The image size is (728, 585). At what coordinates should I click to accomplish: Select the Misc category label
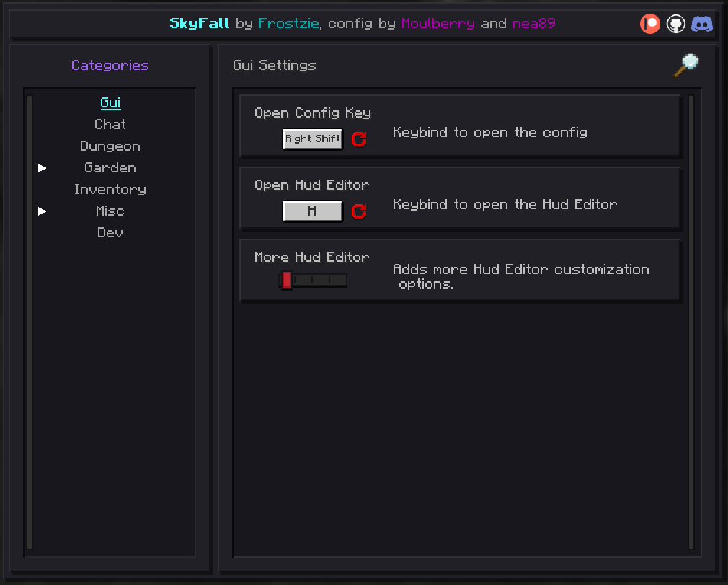coord(110,211)
